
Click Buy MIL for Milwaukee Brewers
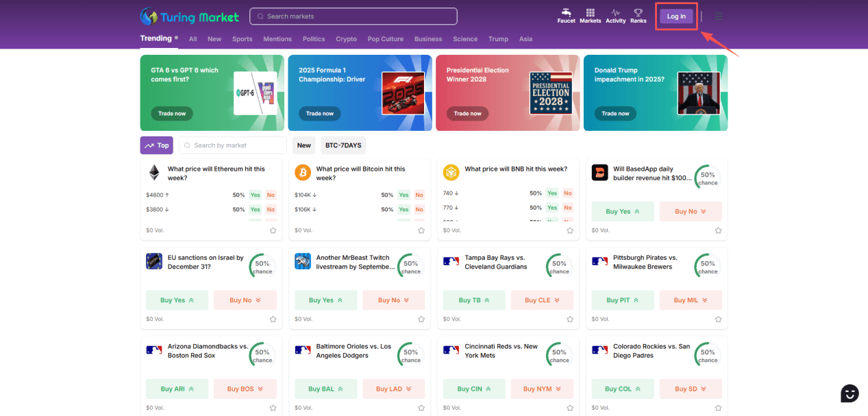691,300
